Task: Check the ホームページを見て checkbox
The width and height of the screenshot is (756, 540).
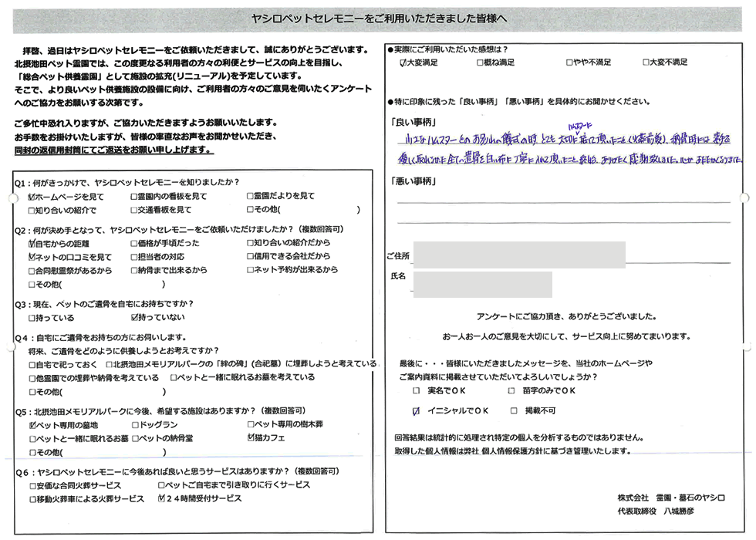Action: [32, 197]
